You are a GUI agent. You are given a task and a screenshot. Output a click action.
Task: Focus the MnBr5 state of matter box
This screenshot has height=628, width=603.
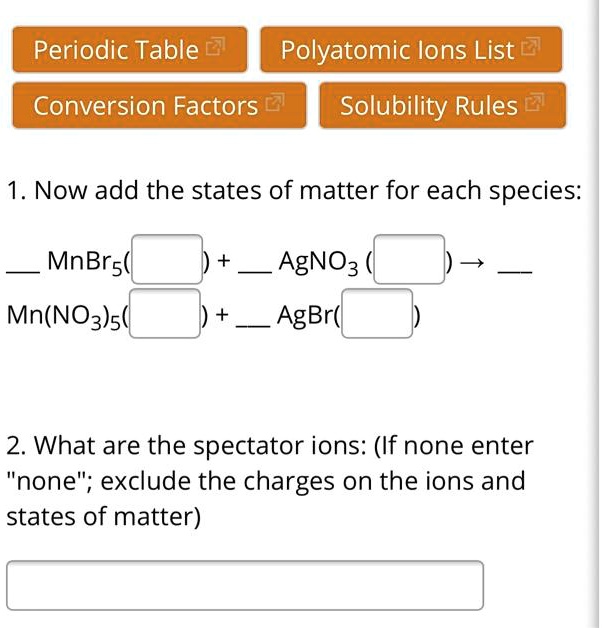coord(167,260)
